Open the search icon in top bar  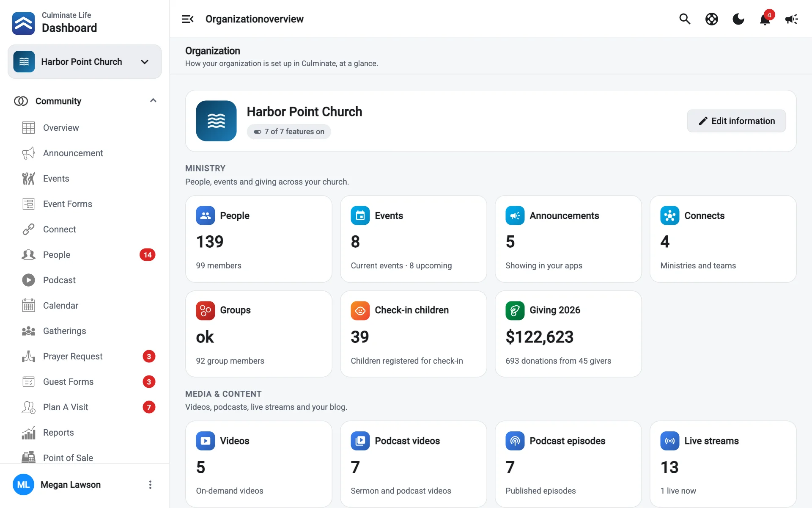[685, 19]
